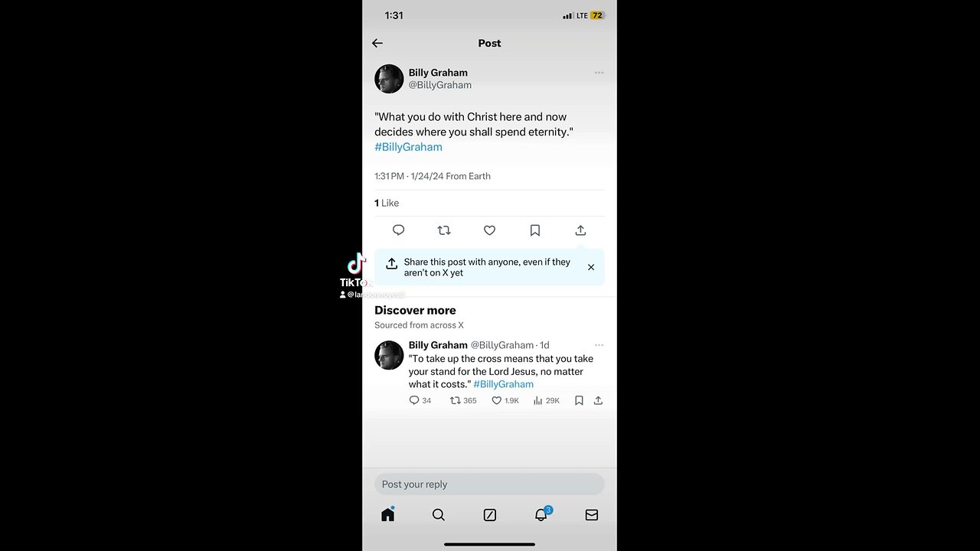Open Messages envelope in bottom bar
Image resolution: width=980 pixels, height=551 pixels.
pos(592,515)
